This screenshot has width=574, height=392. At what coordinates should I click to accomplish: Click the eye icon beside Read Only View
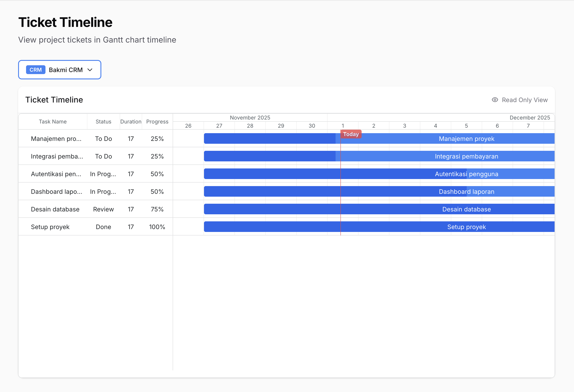click(x=495, y=100)
